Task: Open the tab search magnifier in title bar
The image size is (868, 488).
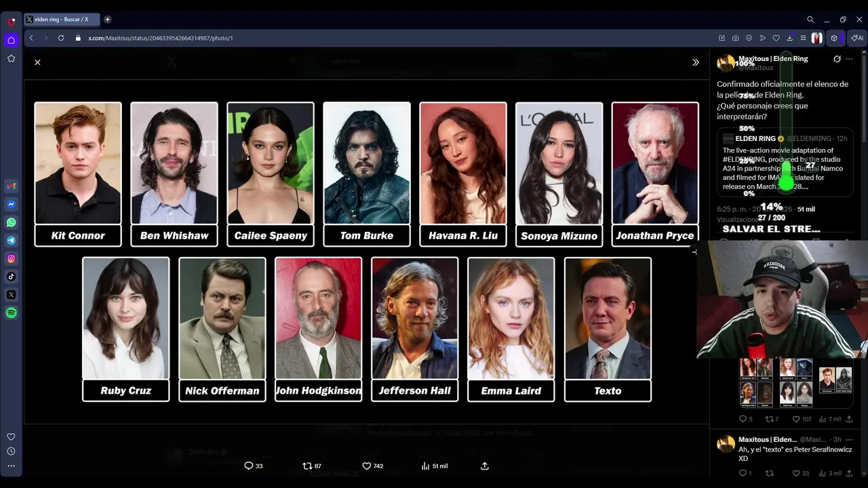Action: point(810,20)
